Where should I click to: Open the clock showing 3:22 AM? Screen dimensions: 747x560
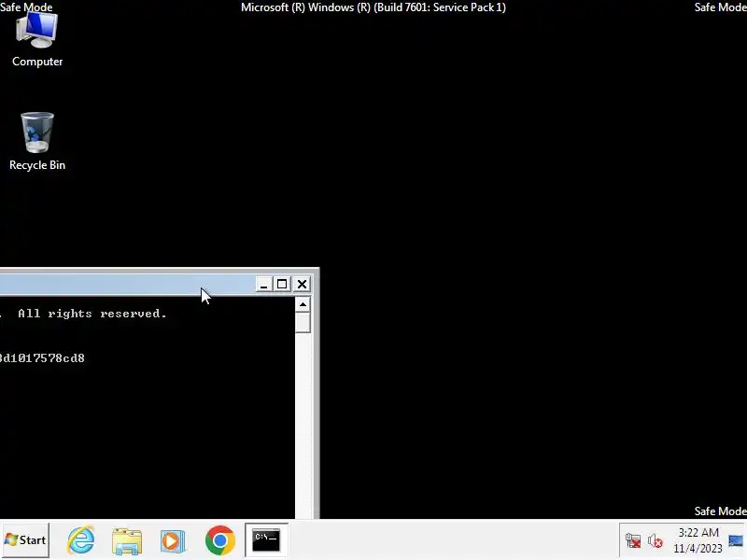coord(698,540)
